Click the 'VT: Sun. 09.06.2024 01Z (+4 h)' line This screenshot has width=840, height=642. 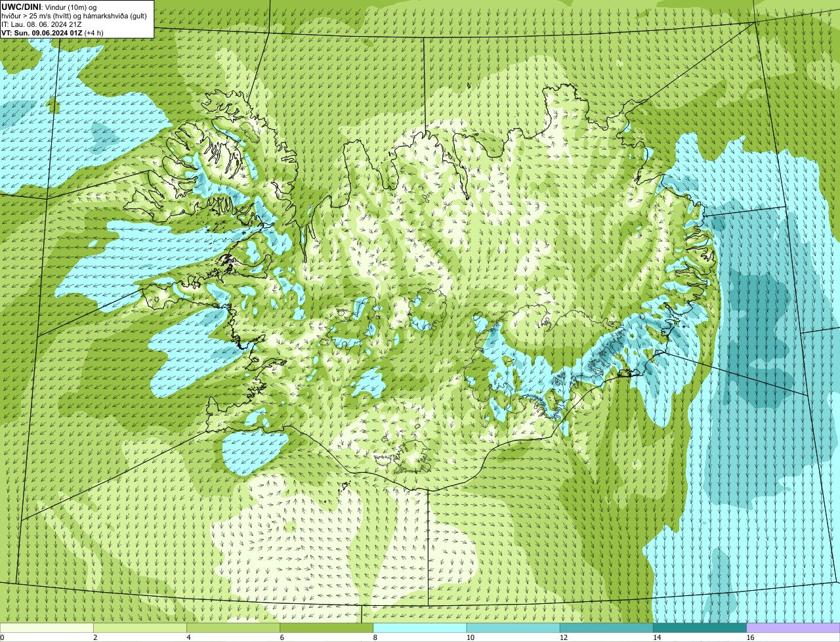pos(52,32)
